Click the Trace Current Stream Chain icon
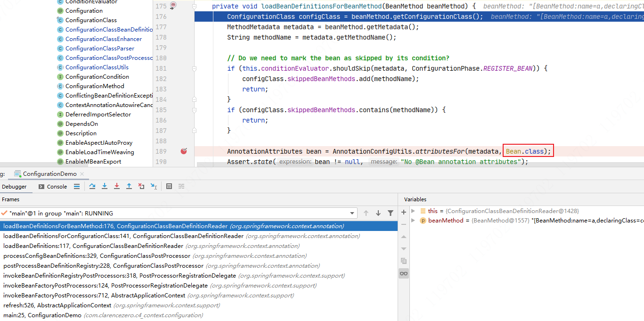Screen dimensions: 644x321 point(181,187)
